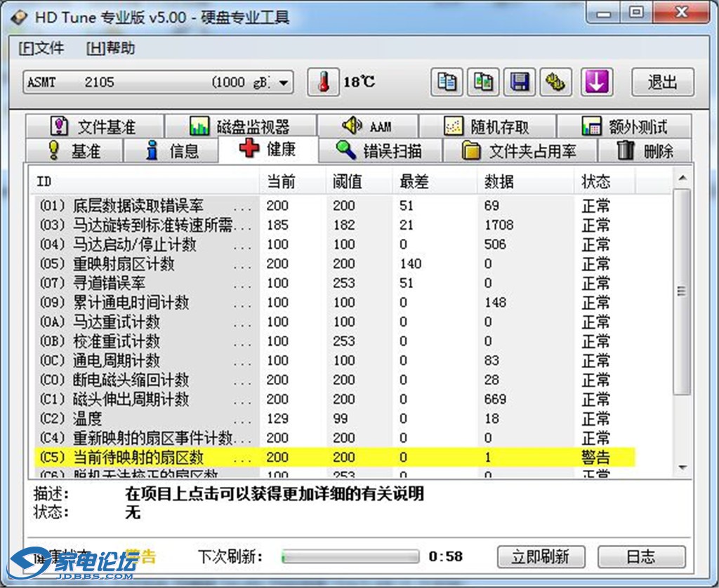Open the 文件夹占用率 folder usage tab
Screen dimensions: 719x588
pos(520,150)
